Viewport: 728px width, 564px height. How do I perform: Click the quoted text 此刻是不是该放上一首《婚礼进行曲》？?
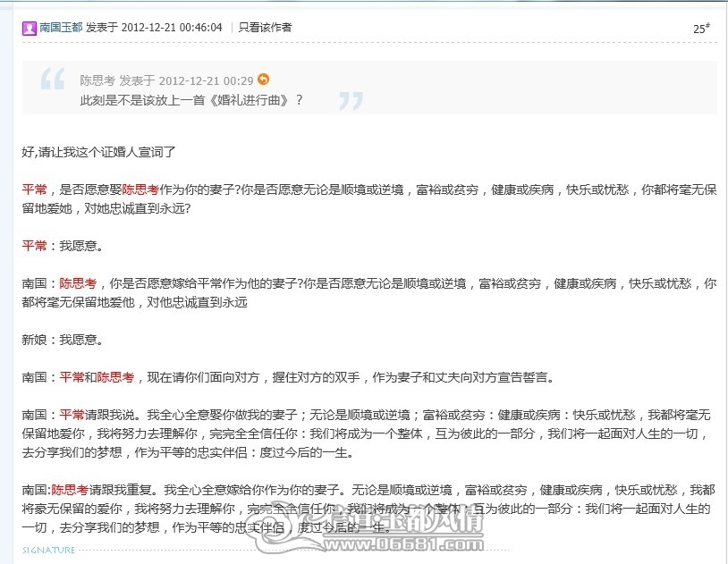point(191,100)
